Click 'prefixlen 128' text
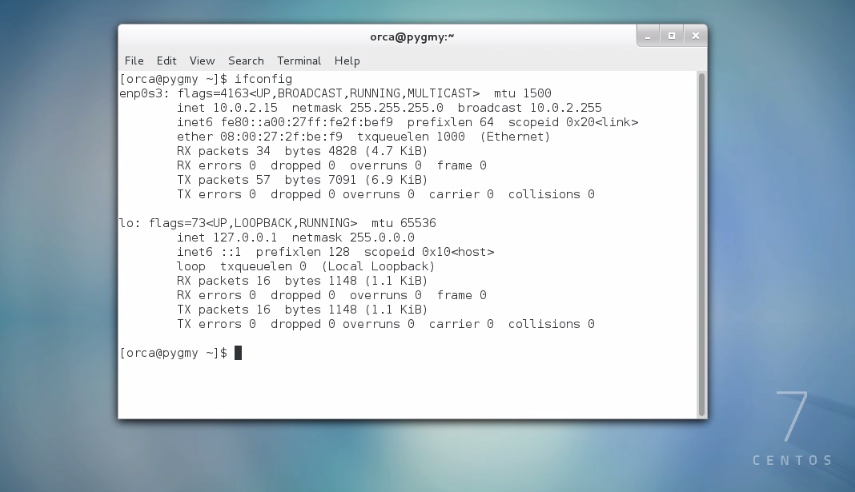The width and height of the screenshot is (855, 492). point(303,252)
